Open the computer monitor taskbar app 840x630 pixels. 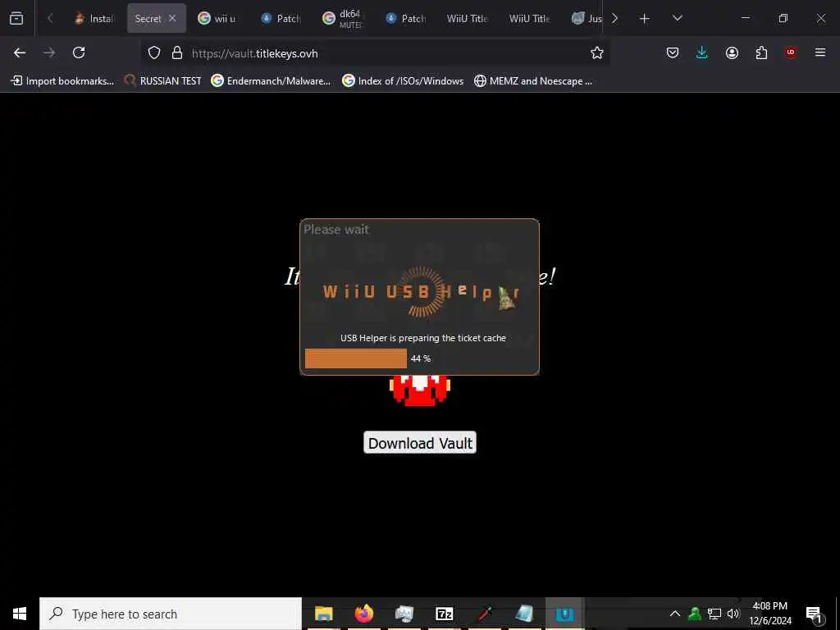[404, 614]
